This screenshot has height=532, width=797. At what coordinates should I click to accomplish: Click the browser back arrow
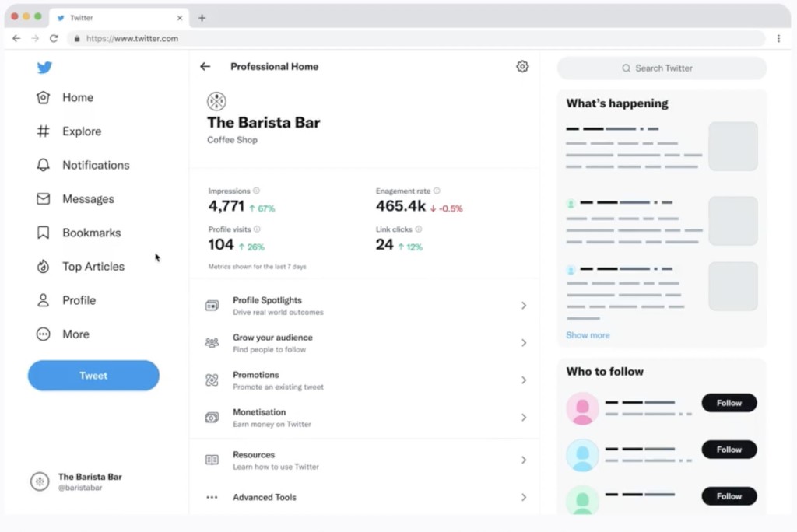[x=16, y=38]
